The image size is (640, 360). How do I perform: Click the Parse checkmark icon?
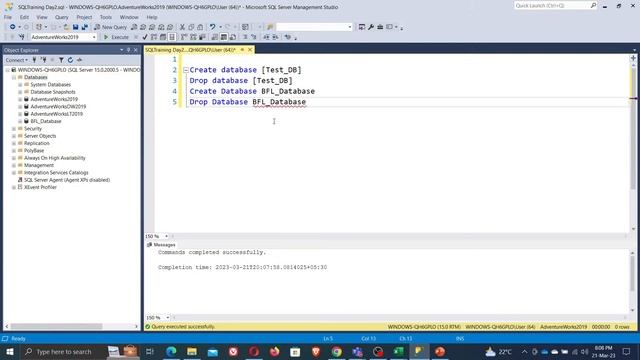click(x=145, y=37)
